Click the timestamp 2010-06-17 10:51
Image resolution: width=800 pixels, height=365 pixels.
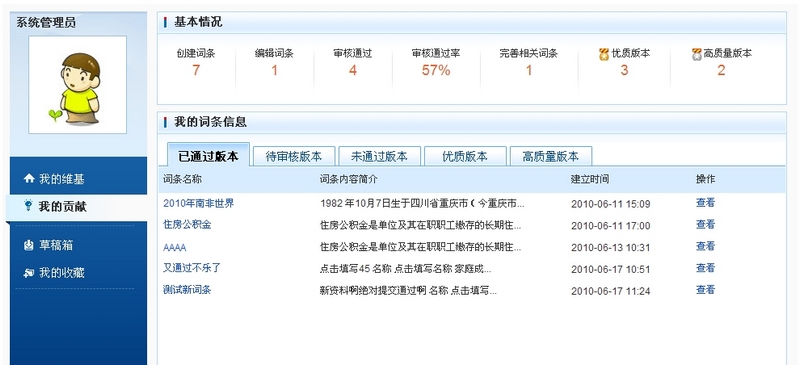click(x=611, y=270)
